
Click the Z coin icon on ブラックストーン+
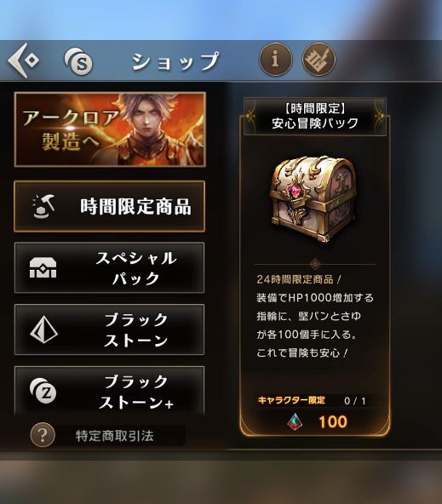[43, 390]
